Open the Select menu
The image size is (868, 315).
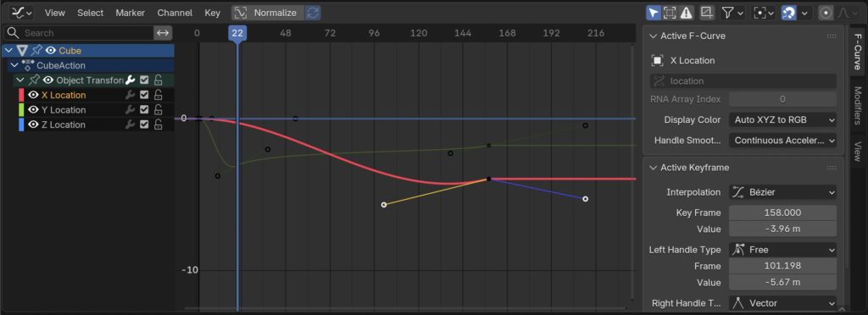pyautogui.click(x=90, y=13)
